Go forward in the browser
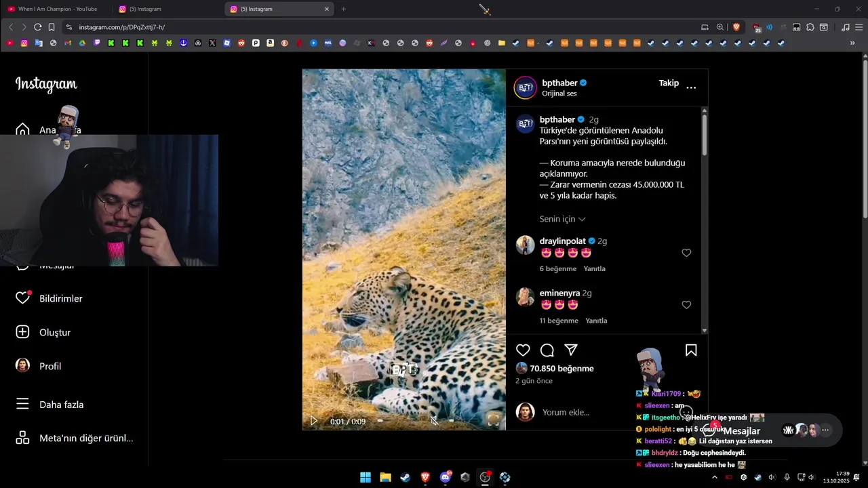 coord(24,27)
